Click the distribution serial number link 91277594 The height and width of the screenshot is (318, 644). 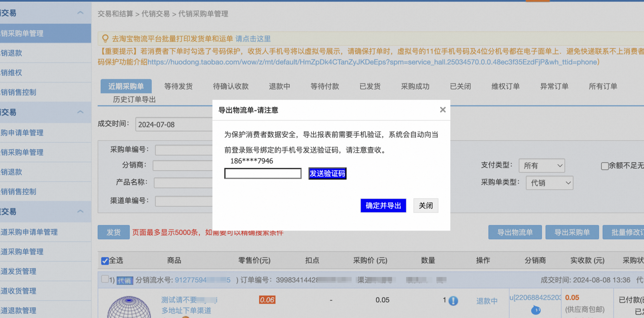click(203, 280)
